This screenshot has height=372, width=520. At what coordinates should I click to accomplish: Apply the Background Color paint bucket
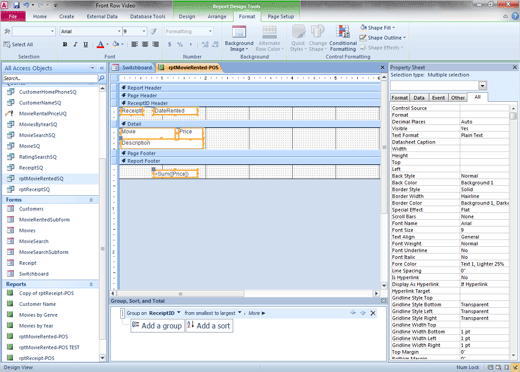tap(116, 44)
